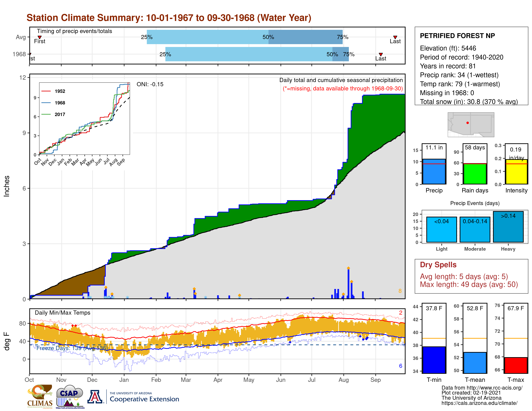532x411 pixels.
Task: Click the Avg row 50% label
Action: [x=268, y=37]
